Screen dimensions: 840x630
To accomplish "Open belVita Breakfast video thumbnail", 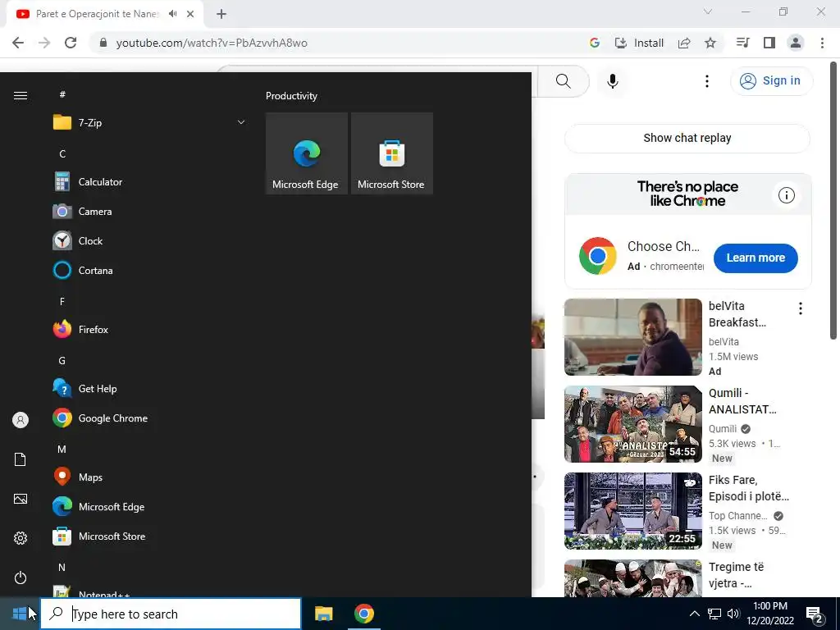I will pyautogui.click(x=632, y=337).
